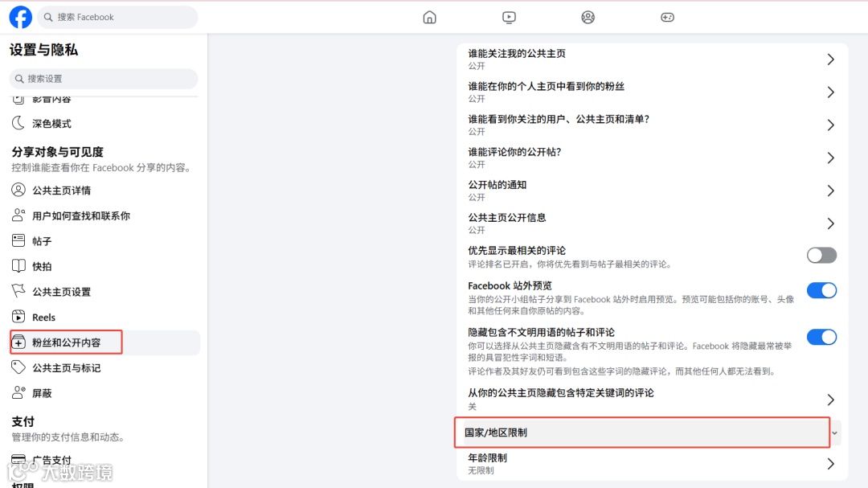Click the 谁能关注我的公共主页 row text
The width and height of the screenshot is (868, 488).
pyautogui.click(x=517, y=54)
